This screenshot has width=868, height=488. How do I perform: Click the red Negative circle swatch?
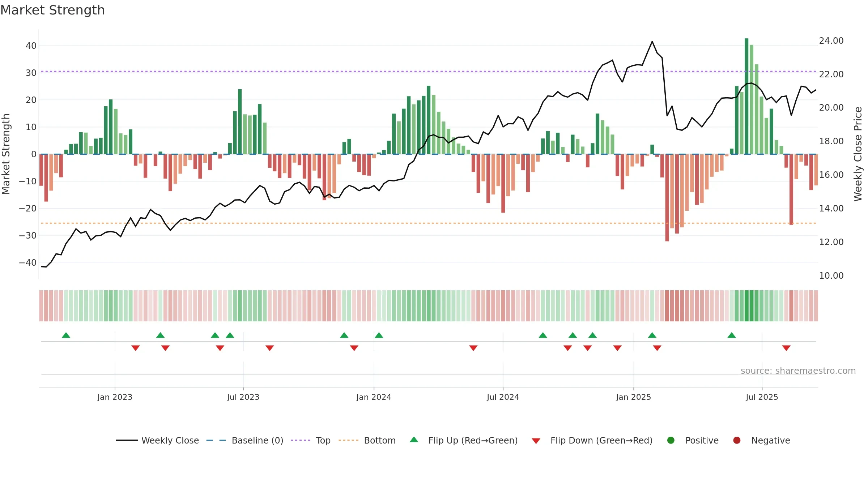click(737, 440)
